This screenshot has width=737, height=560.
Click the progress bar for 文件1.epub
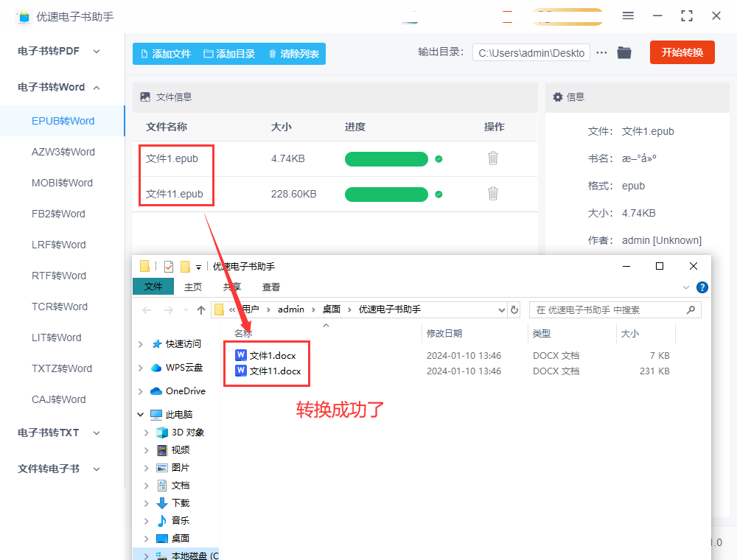[x=386, y=159]
